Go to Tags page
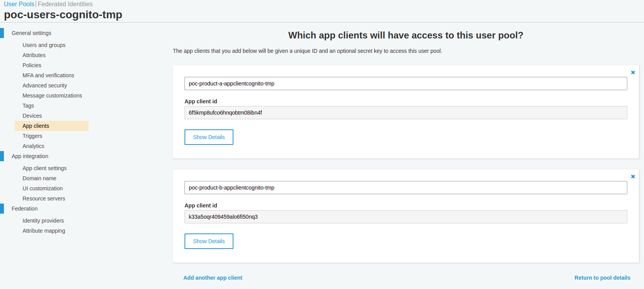 [28, 106]
